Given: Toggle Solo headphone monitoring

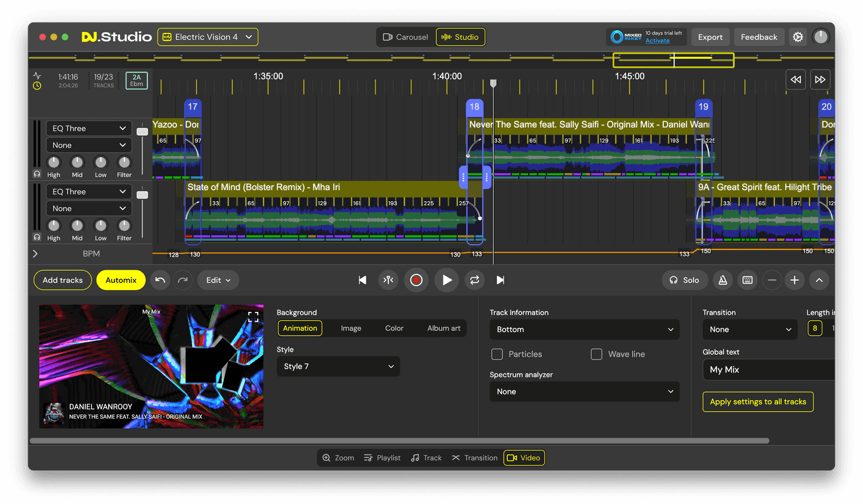Looking at the screenshot, I should 684,280.
